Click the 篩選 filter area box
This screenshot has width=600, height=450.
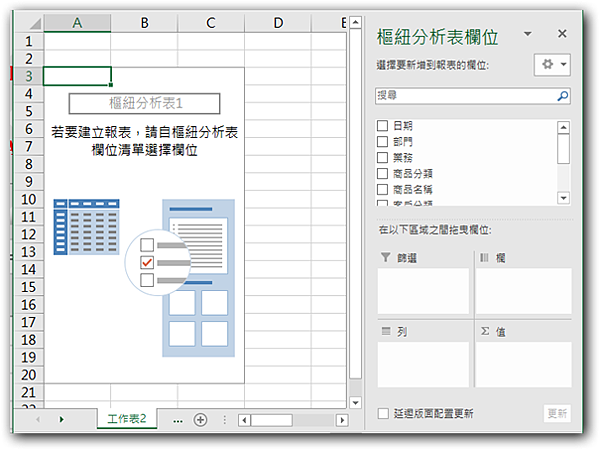[423, 291]
